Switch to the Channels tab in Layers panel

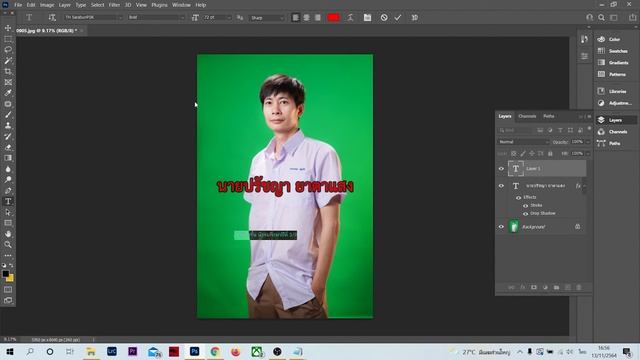(x=527, y=116)
